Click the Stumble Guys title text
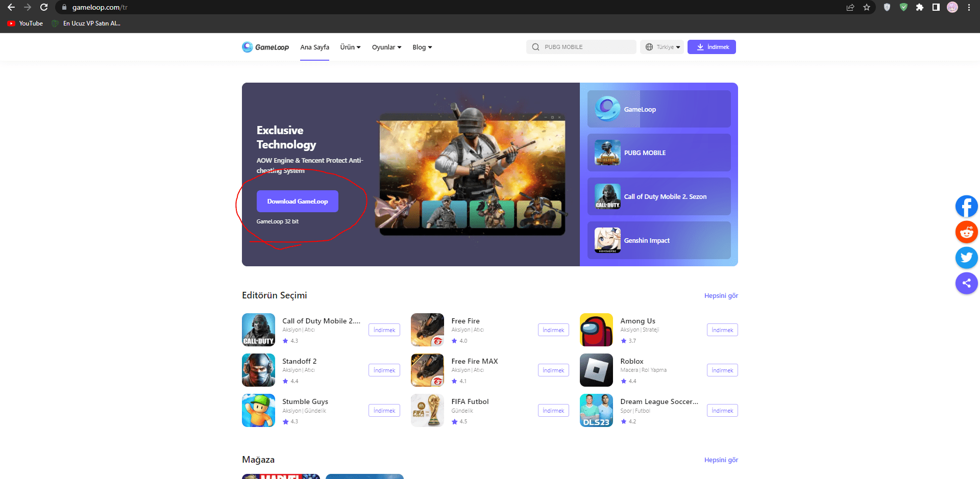Screen dimensions: 980x479 tap(305, 401)
